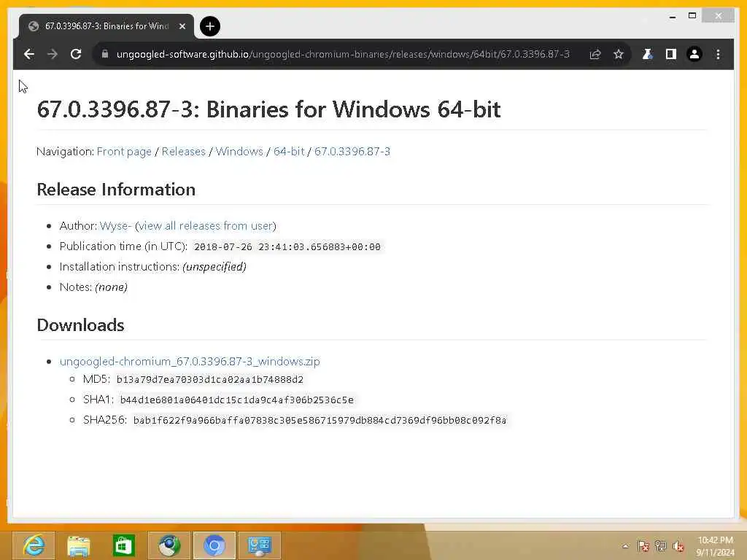Show hidden system tray icons
Image resolution: width=747 pixels, height=560 pixels.
tap(625, 546)
